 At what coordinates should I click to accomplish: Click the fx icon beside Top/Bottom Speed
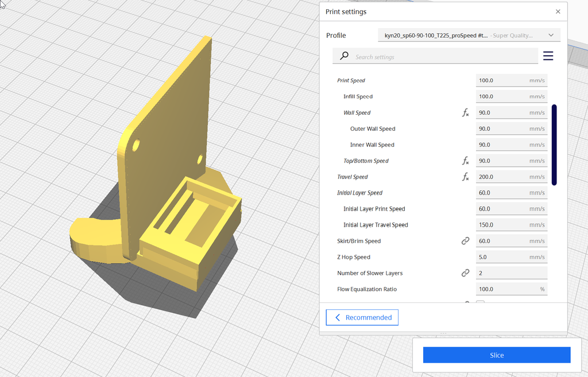(465, 161)
